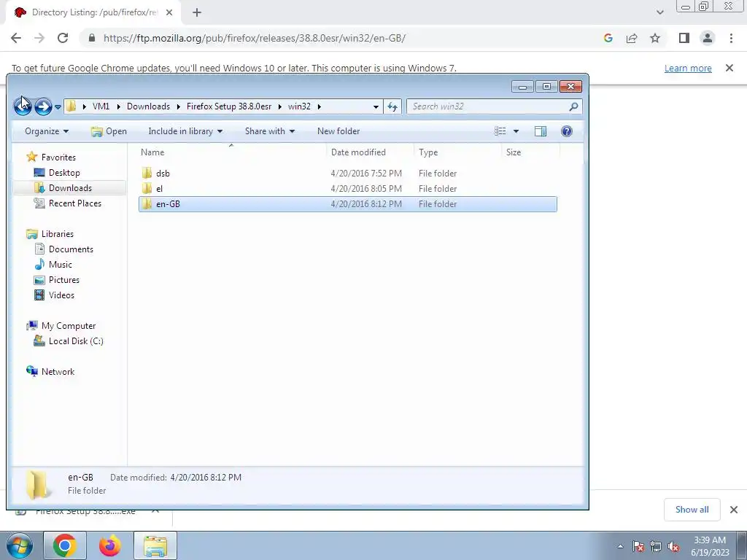Open the Windows Start menu
Viewport: 747px width, 560px height.
tap(19, 545)
